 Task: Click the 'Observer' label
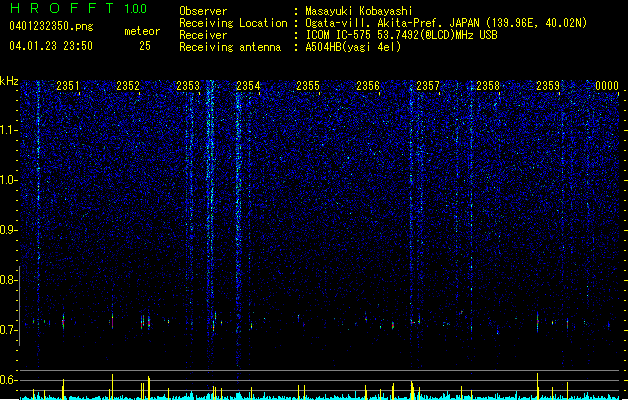[203, 11]
